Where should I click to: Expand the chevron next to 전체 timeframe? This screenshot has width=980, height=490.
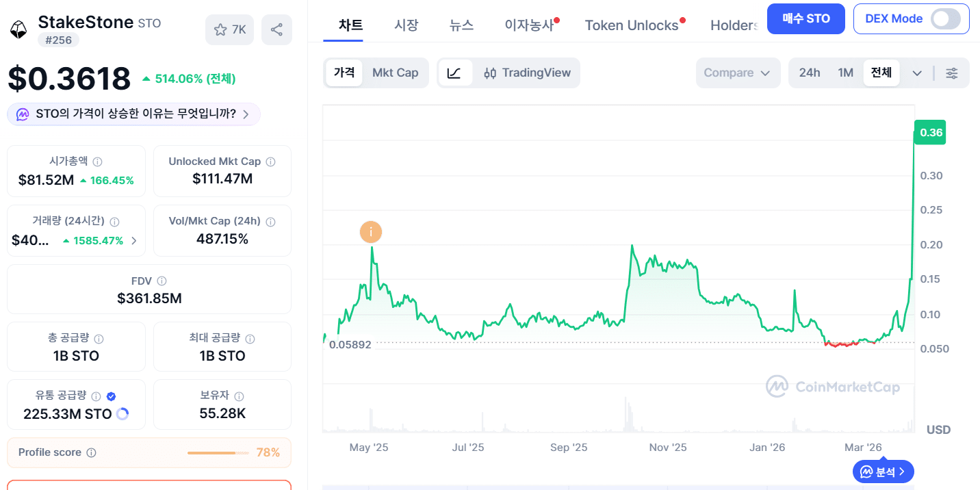coord(916,73)
